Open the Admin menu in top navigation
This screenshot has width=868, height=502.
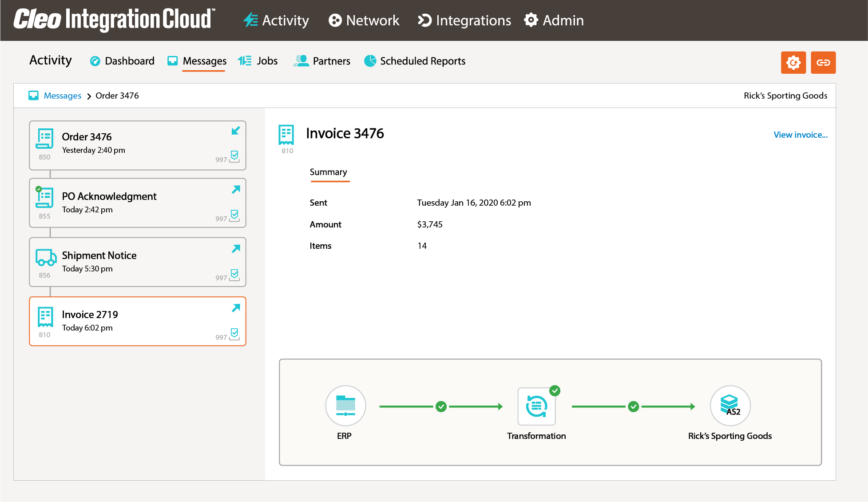tap(554, 20)
